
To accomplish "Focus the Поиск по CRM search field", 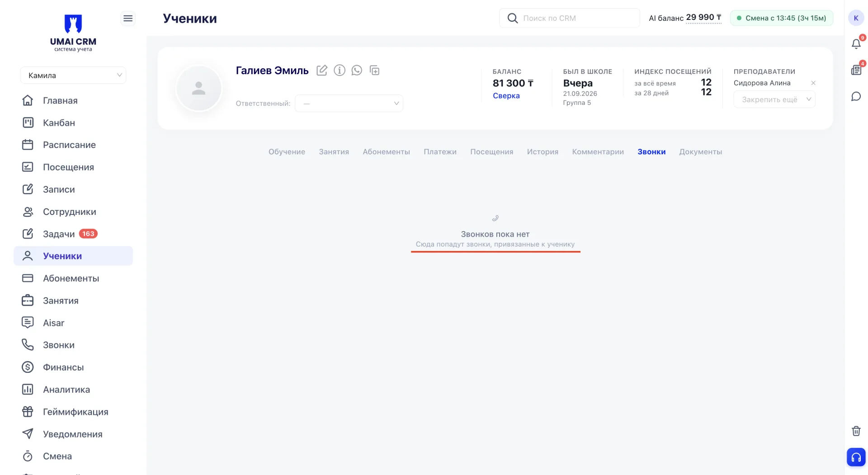I will point(570,18).
